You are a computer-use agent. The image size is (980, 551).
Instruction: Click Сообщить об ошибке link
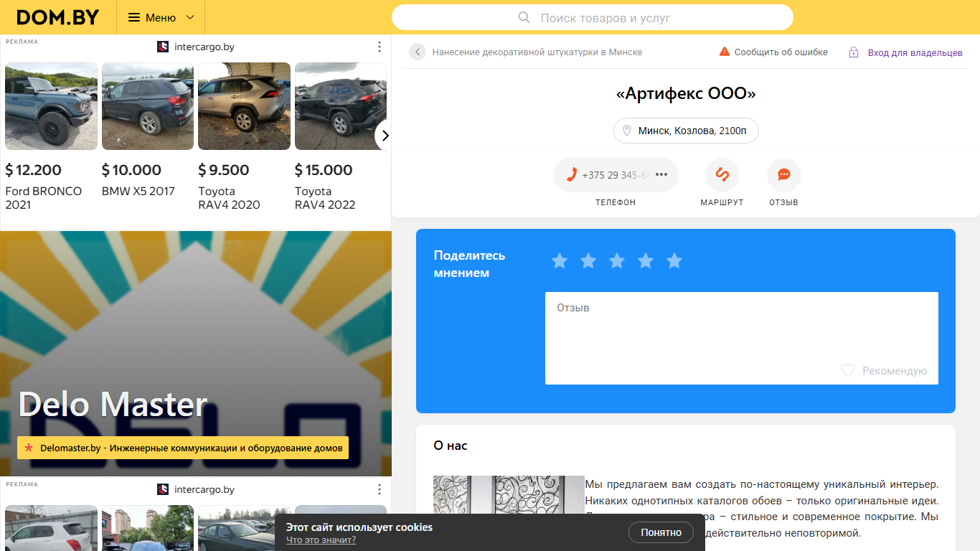click(781, 52)
